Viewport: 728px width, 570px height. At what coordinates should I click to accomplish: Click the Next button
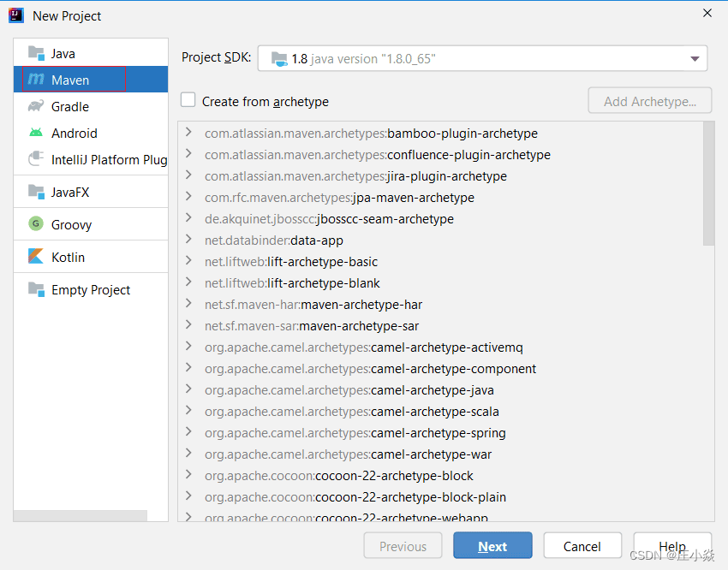click(x=492, y=545)
